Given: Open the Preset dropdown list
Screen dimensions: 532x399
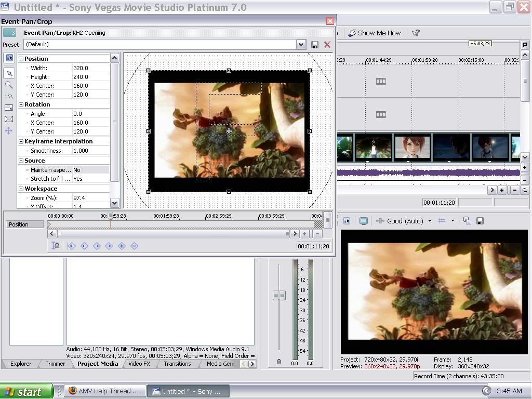Looking at the screenshot, I should click(301, 45).
